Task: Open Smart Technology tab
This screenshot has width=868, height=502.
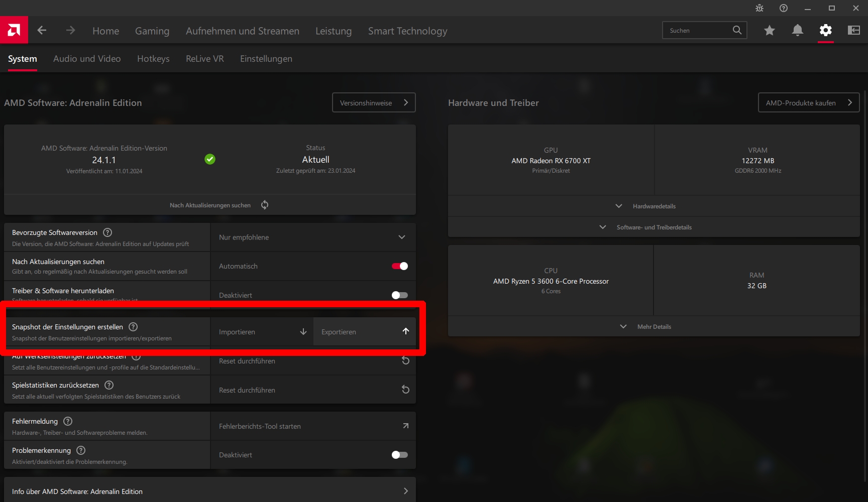Action: coord(407,31)
